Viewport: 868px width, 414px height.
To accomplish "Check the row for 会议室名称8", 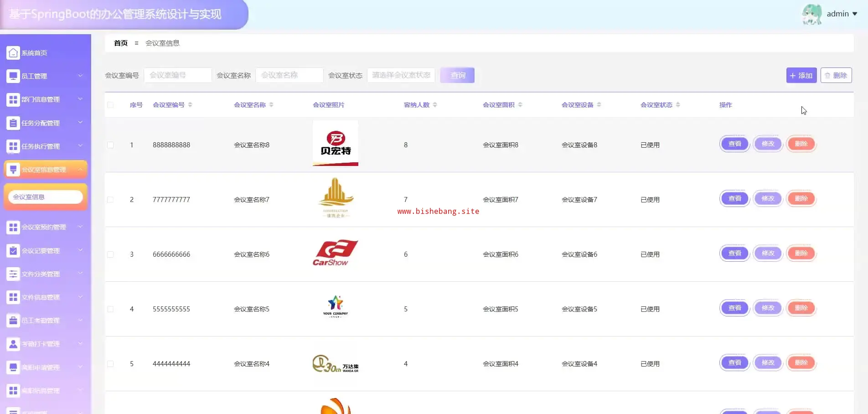I will 110,145.
